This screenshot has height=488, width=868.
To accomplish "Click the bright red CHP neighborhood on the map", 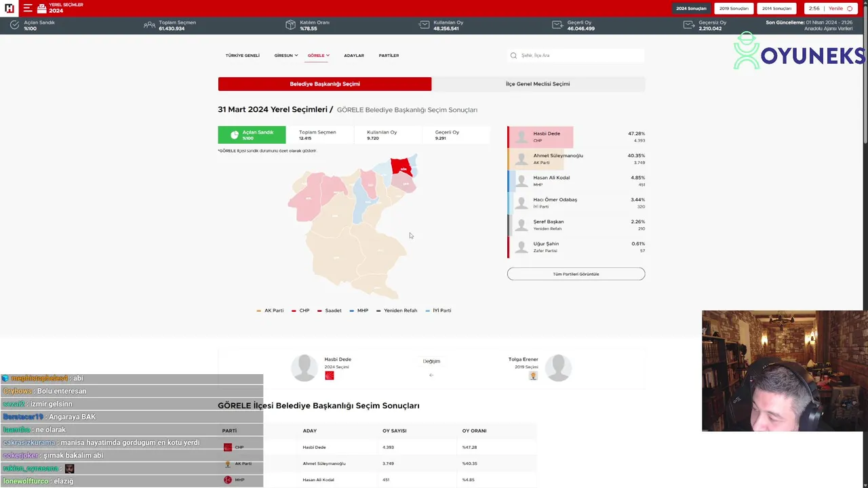I will tap(401, 167).
